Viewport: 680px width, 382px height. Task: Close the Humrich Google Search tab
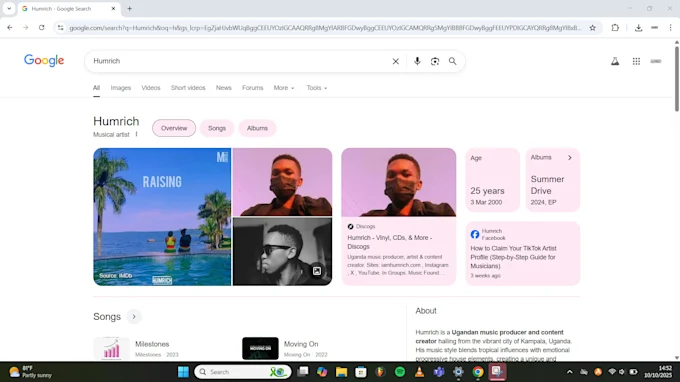tap(113, 8)
